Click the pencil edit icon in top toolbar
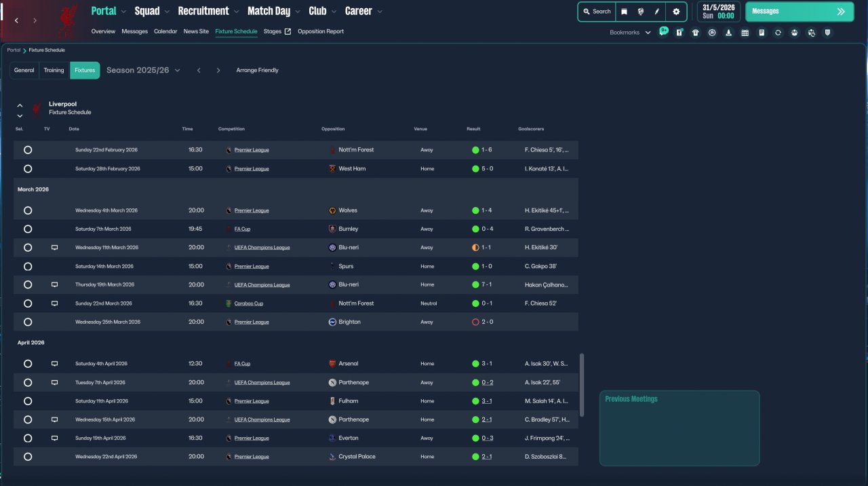 (x=657, y=12)
